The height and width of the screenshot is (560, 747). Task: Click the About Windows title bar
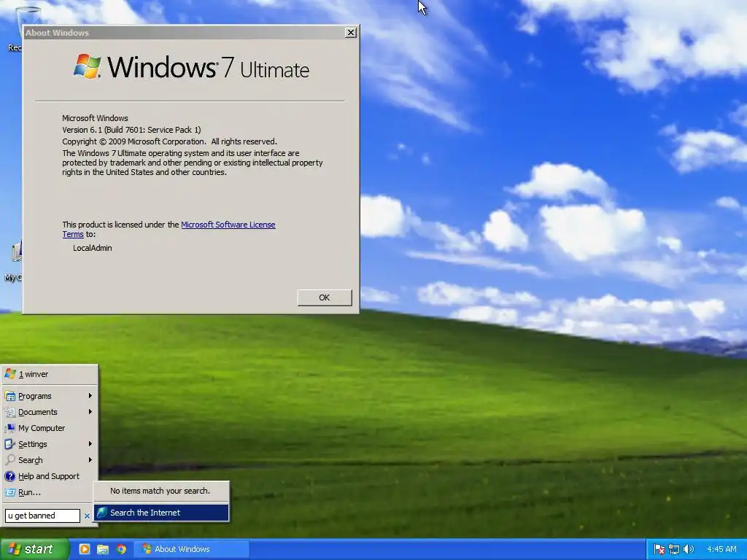183,32
